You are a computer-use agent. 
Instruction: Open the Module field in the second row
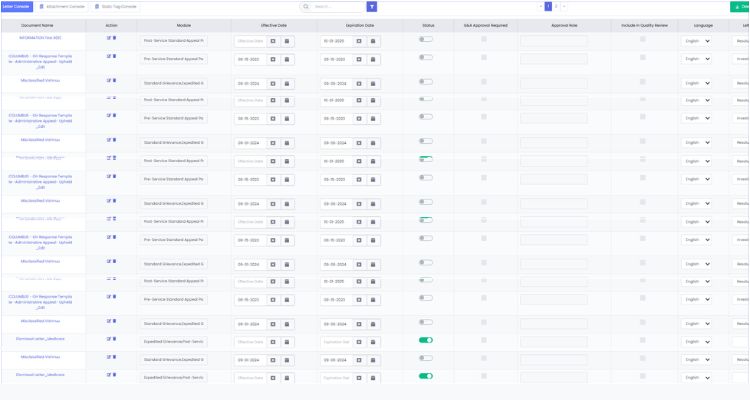point(174,59)
